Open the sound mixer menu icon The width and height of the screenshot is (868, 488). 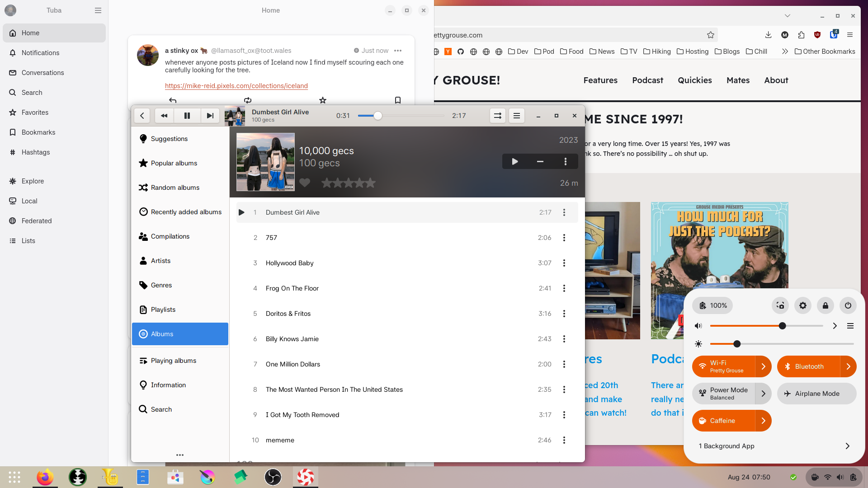click(850, 326)
